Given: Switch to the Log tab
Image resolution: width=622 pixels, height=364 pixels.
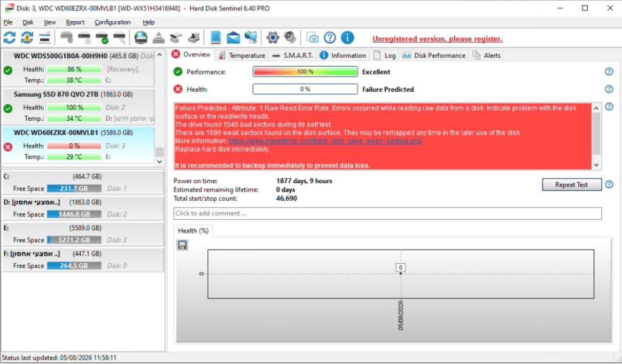Looking at the screenshot, I should click(x=384, y=55).
